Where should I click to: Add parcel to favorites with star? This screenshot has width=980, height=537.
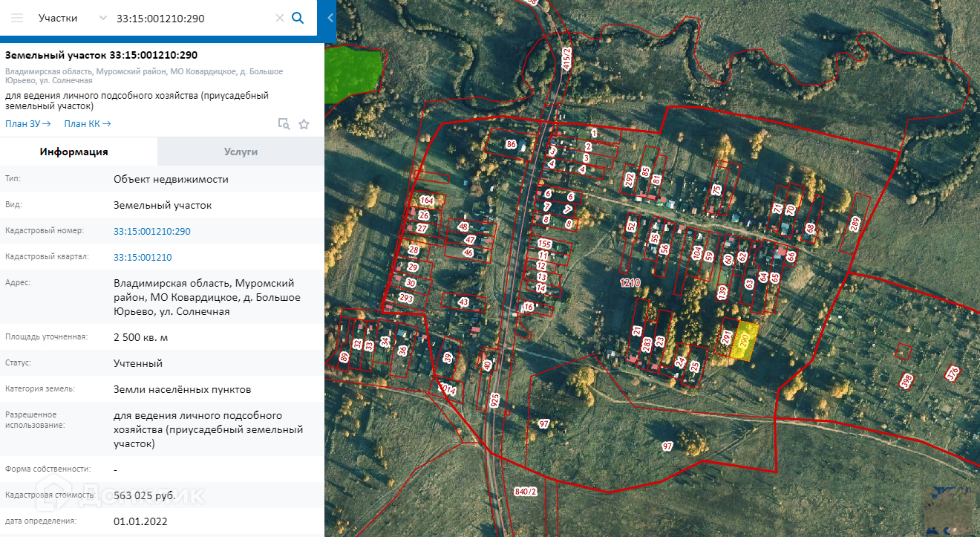pos(304,124)
